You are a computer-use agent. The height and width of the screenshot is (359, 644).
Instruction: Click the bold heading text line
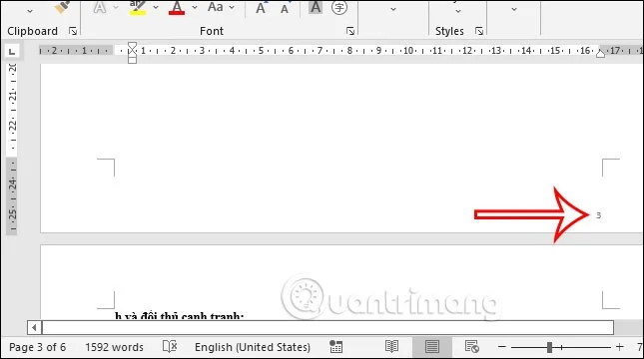(179, 315)
